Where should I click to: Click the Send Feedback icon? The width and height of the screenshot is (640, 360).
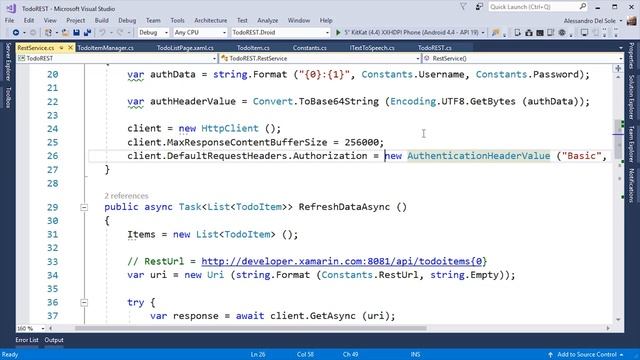pyautogui.click(x=479, y=7)
